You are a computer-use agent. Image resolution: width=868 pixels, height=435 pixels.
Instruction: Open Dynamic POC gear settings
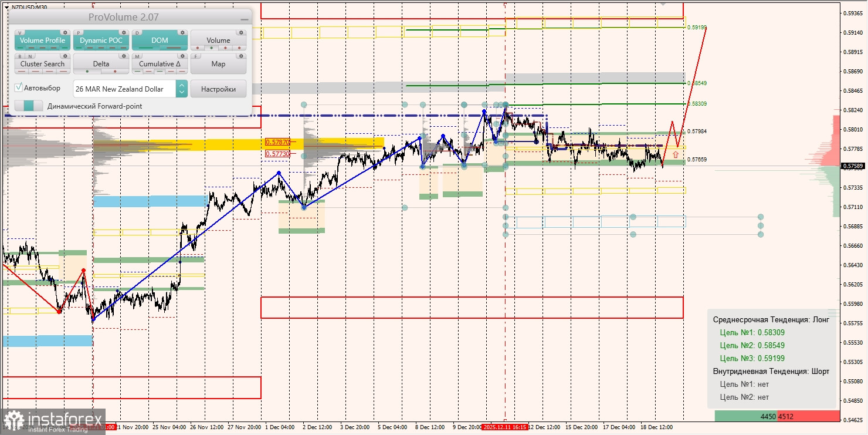(124, 33)
